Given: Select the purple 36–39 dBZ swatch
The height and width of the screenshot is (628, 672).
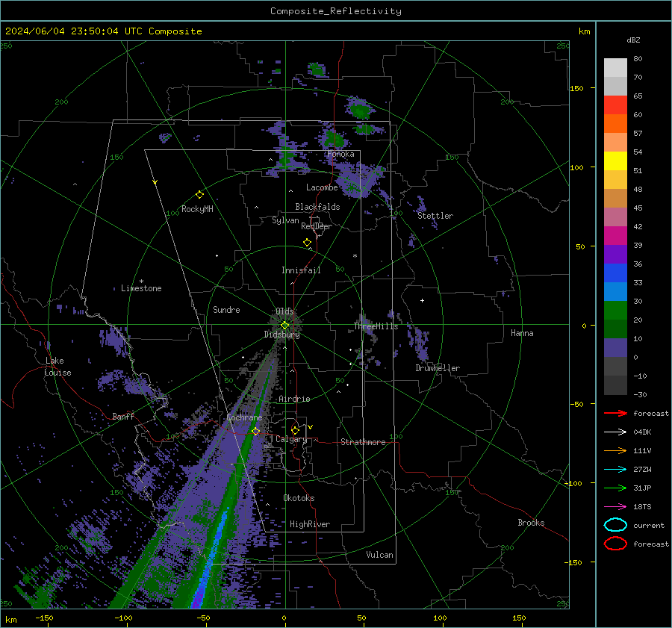Looking at the screenshot, I should (615, 254).
